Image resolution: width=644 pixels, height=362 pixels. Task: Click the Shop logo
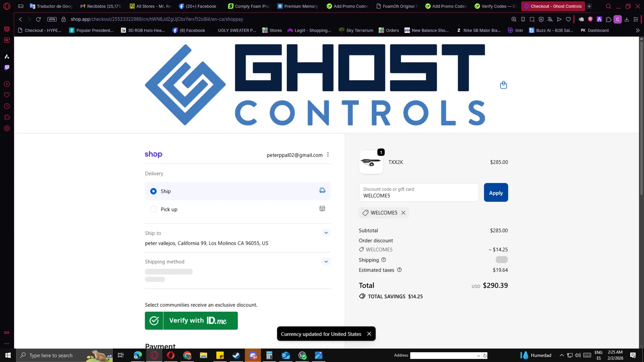[153, 154]
